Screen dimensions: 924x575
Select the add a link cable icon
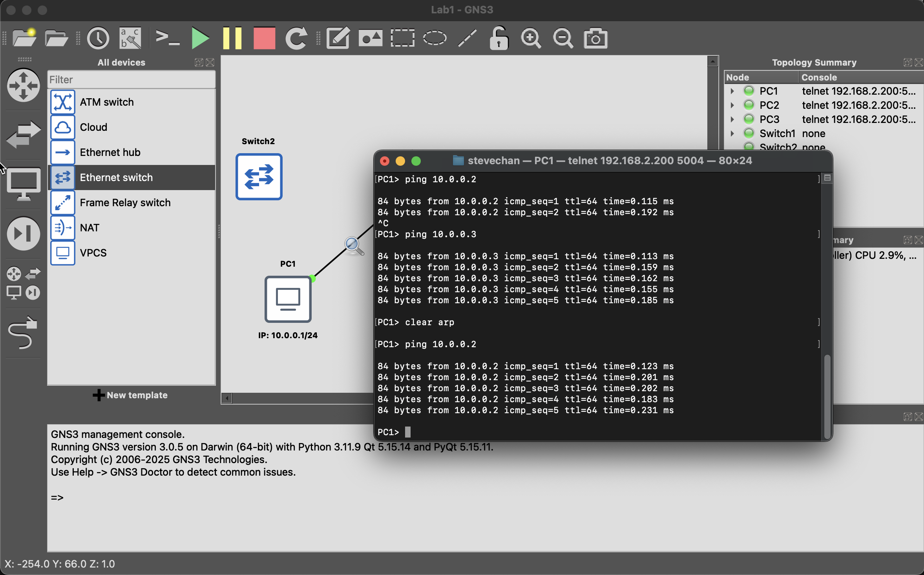pyautogui.click(x=23, y=333)
